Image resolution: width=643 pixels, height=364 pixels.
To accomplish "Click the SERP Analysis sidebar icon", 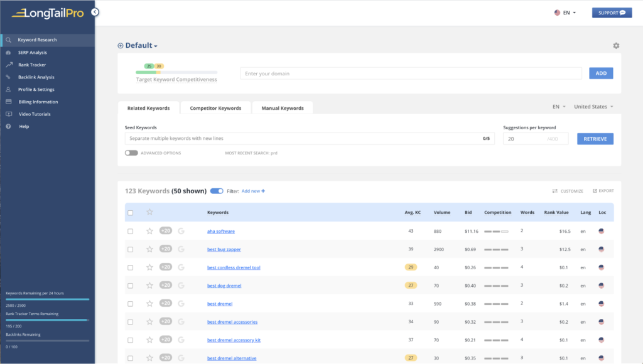I will pyautogui.click(x=8, y=53).
